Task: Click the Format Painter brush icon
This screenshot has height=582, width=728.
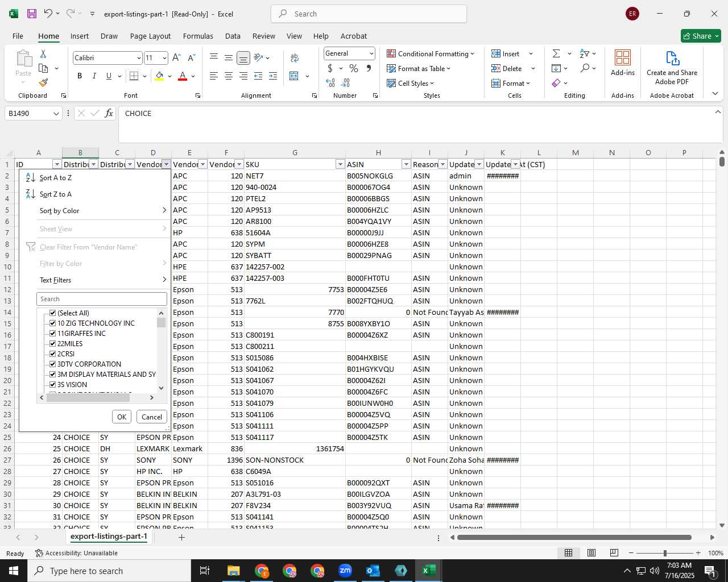Action: pyautogui.click(x=43, y=82)
